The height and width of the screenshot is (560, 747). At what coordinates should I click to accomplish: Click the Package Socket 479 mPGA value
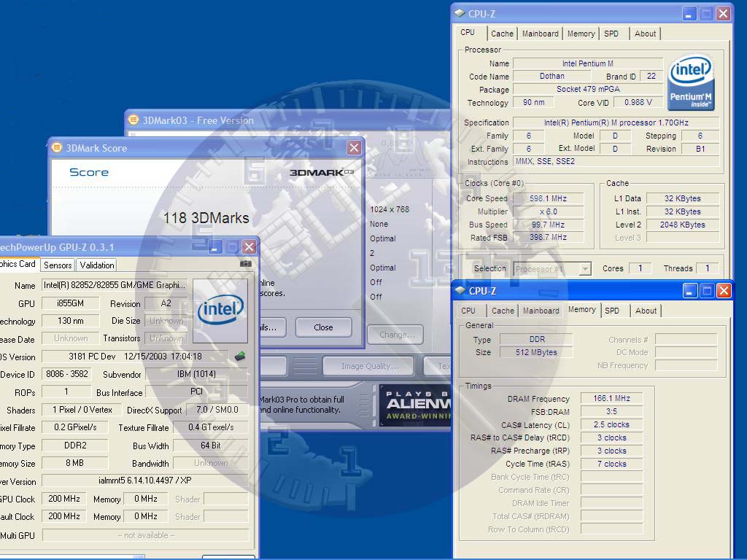[588, 89]
